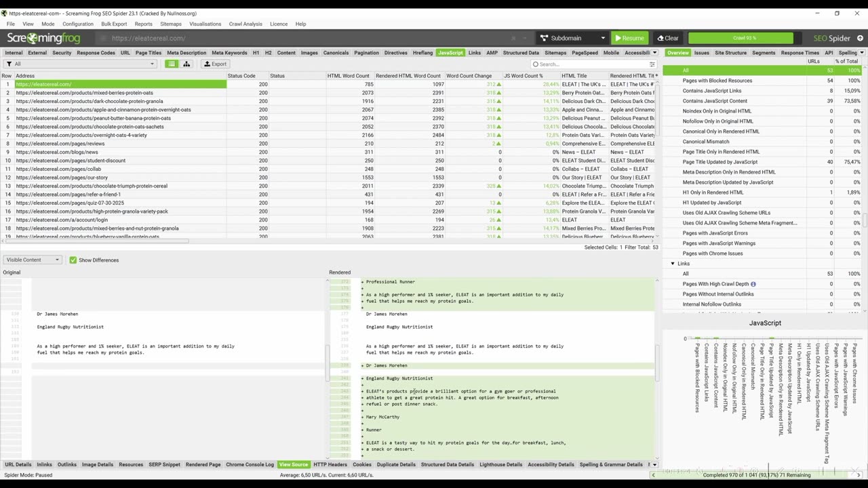868x488 pixels.
Task: Resume the crawl
Action: [629, 38]
